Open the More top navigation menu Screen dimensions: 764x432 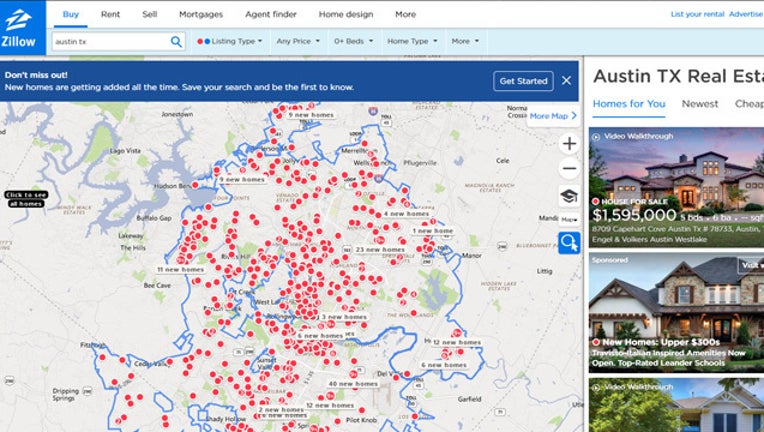(x=405, y=14)
